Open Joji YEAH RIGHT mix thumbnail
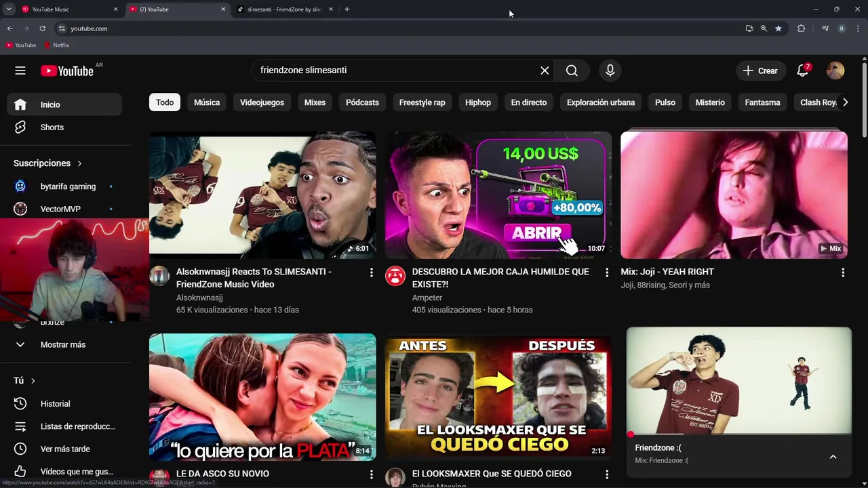This screenshot has height=488, width=868. coord(734,195)
